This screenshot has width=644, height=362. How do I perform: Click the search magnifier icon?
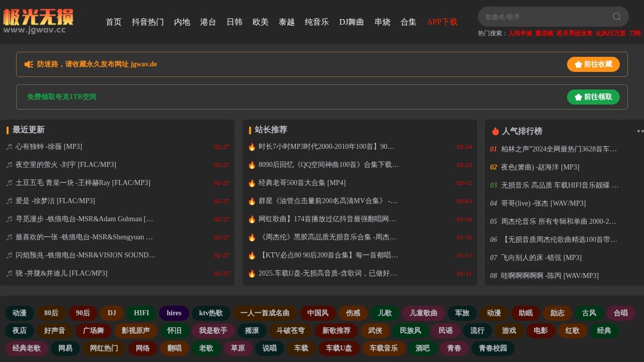click(616, 17)
